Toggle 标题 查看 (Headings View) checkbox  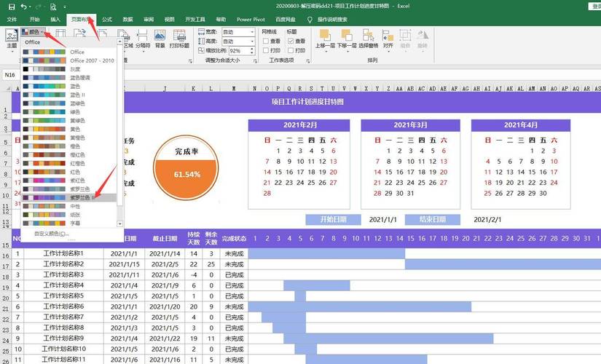coord(291,41)
